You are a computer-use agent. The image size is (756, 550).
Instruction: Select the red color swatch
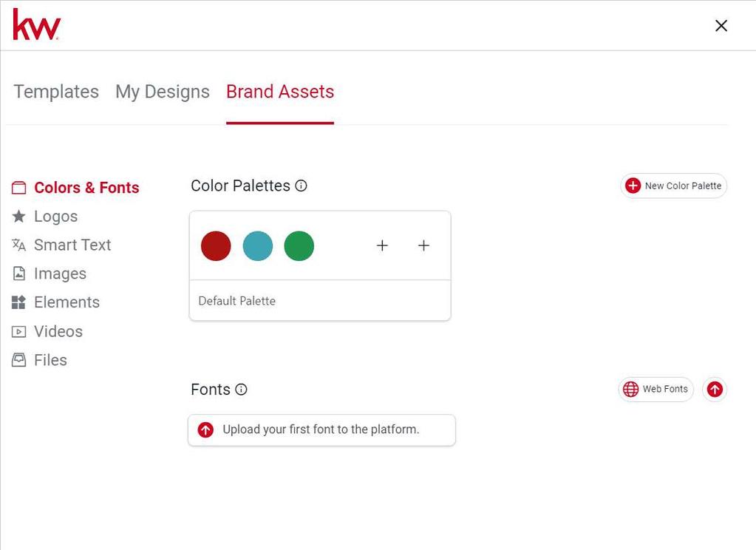pyautogui.click(x=216, y=245)
